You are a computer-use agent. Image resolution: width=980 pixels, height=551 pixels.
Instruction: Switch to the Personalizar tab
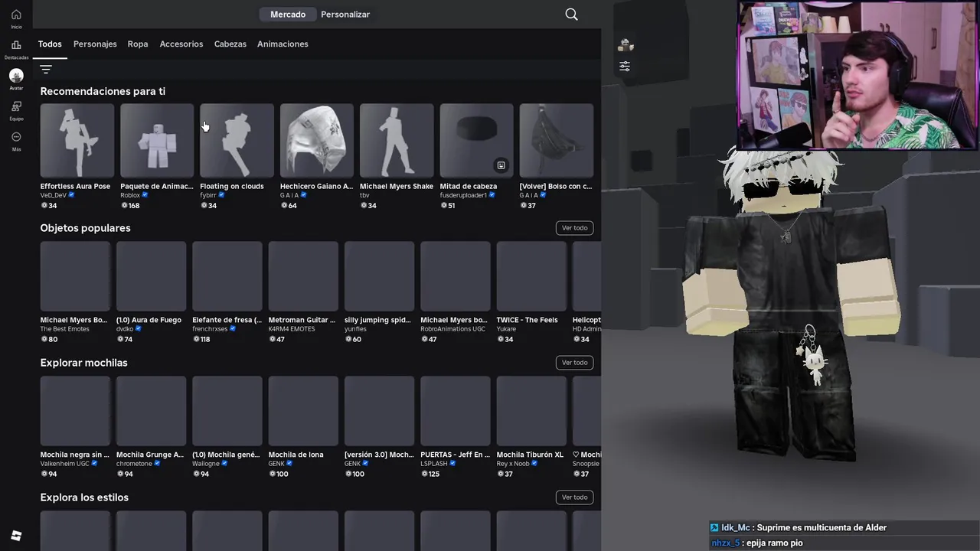[345, 15]
